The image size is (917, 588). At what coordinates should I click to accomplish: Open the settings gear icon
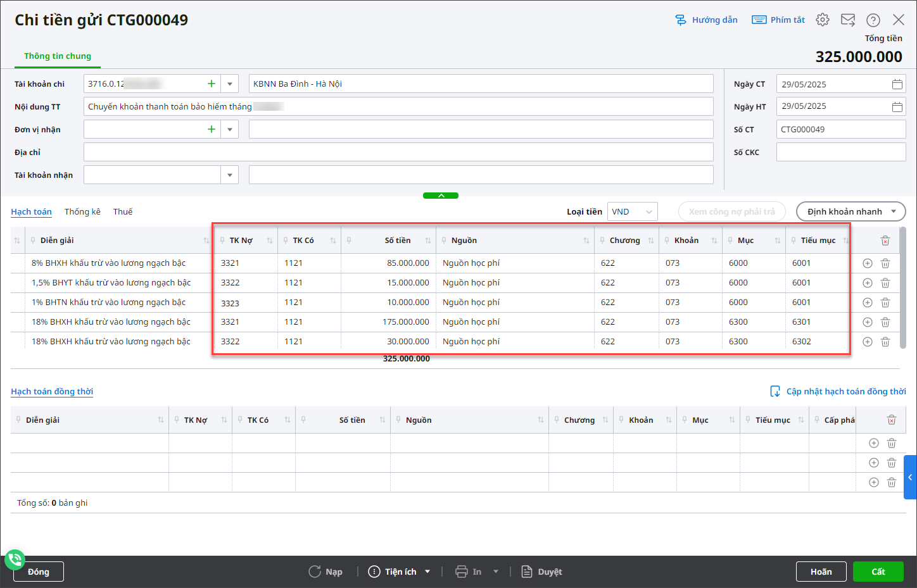click(x=823, y=20)
